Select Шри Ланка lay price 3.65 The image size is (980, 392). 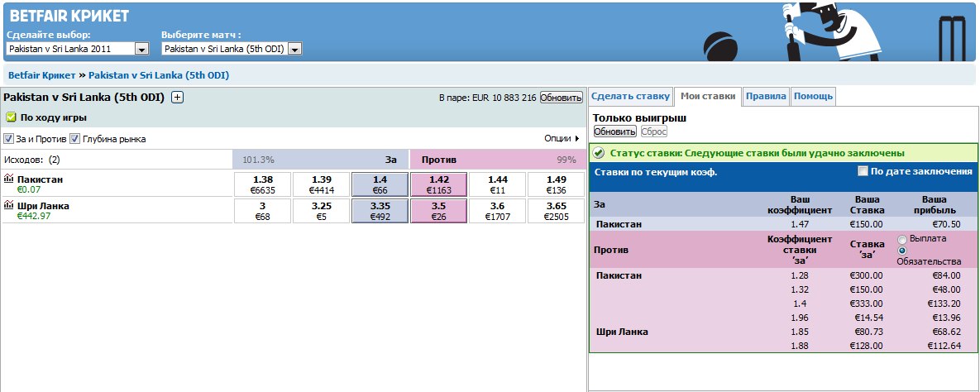pyautogui.click(x=557, y=211)
